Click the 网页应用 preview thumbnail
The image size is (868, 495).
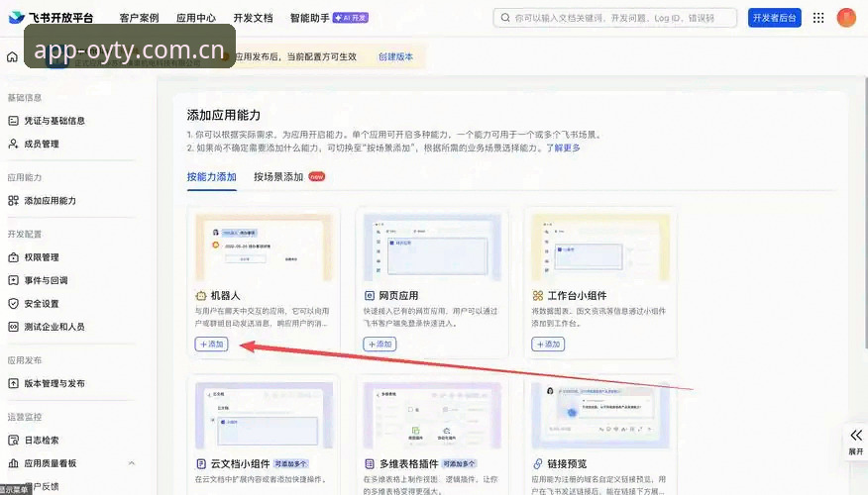pos(432,247)
